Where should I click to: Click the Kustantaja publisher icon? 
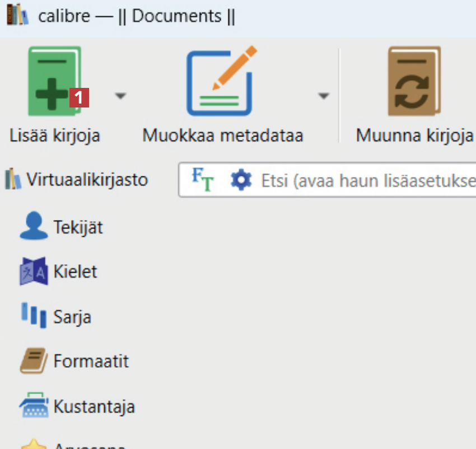pyautogui.click(x=33, y=406)
